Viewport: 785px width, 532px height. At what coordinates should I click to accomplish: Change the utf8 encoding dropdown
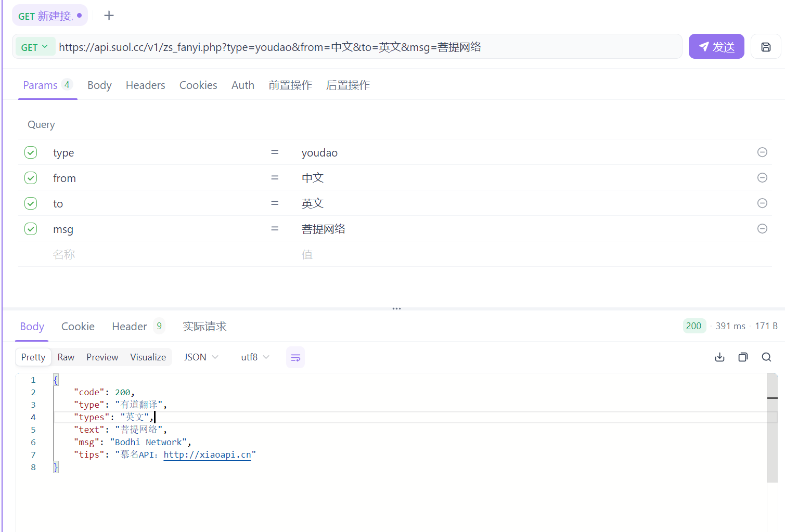tap(255, 357)
